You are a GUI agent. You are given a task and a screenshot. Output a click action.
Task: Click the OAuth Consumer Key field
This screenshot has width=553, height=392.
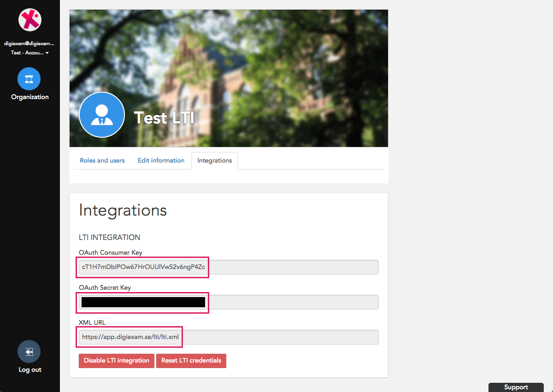[x=229, y=267]
